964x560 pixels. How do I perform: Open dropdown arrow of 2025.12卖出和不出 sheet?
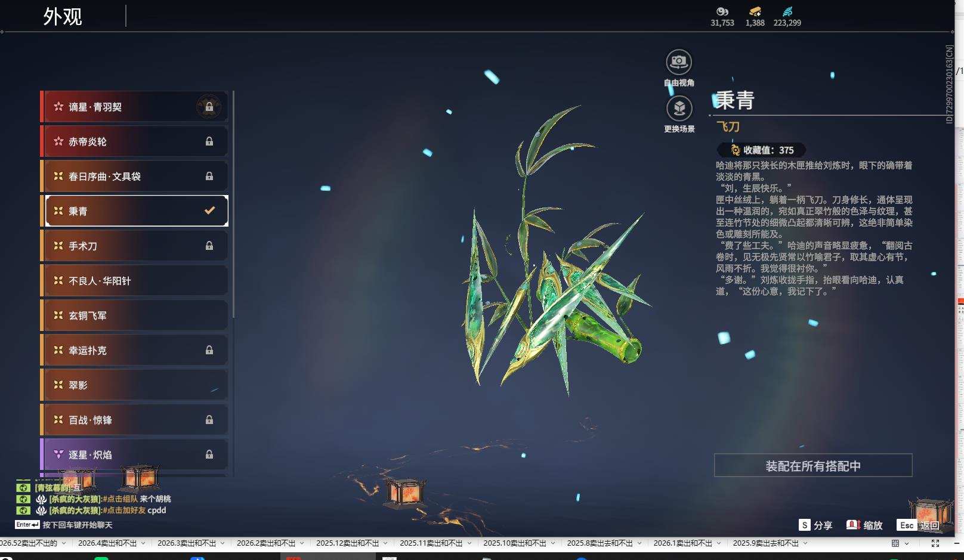tap(385, 543)
